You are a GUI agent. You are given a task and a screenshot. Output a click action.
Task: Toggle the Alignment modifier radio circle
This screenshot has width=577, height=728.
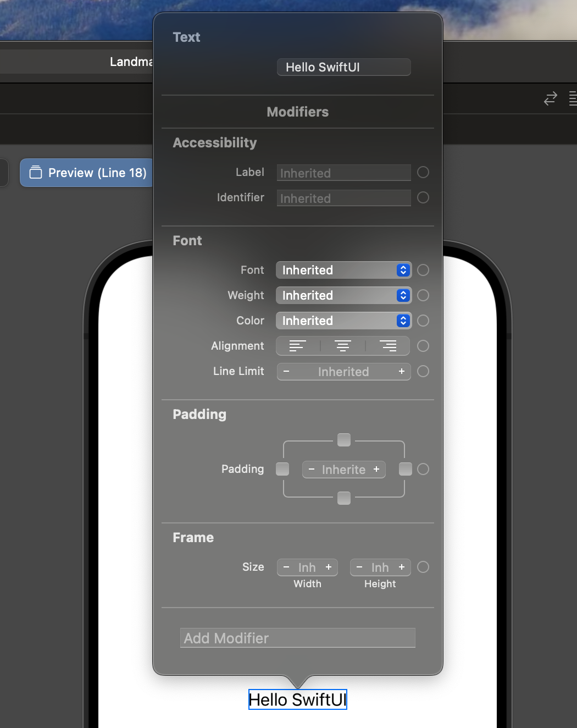point(423,346)
